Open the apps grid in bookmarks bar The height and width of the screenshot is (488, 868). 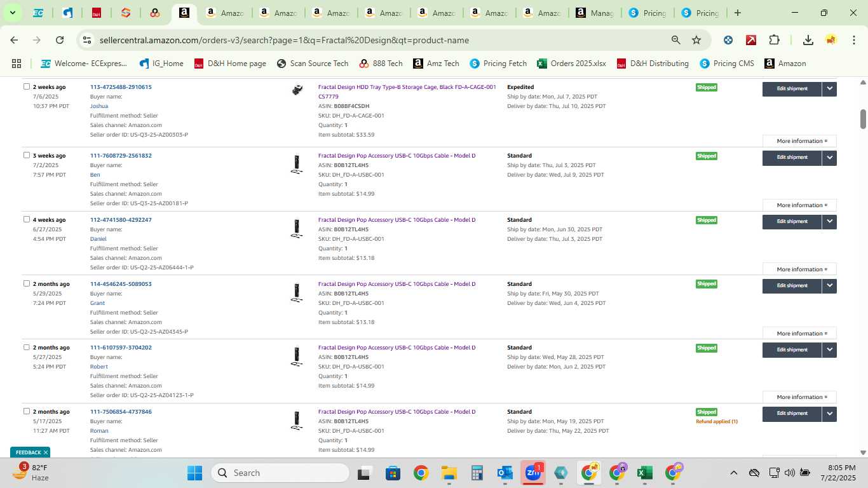[x=17, y=64]
